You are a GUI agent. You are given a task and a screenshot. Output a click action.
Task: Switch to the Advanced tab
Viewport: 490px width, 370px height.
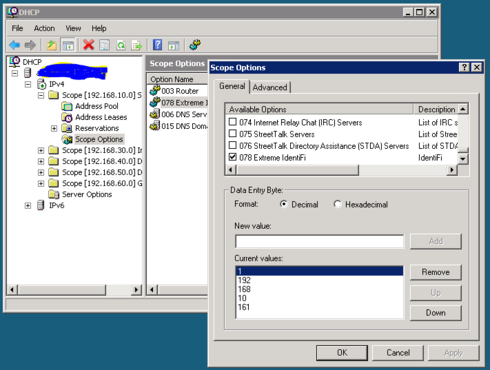click(270, 87)
